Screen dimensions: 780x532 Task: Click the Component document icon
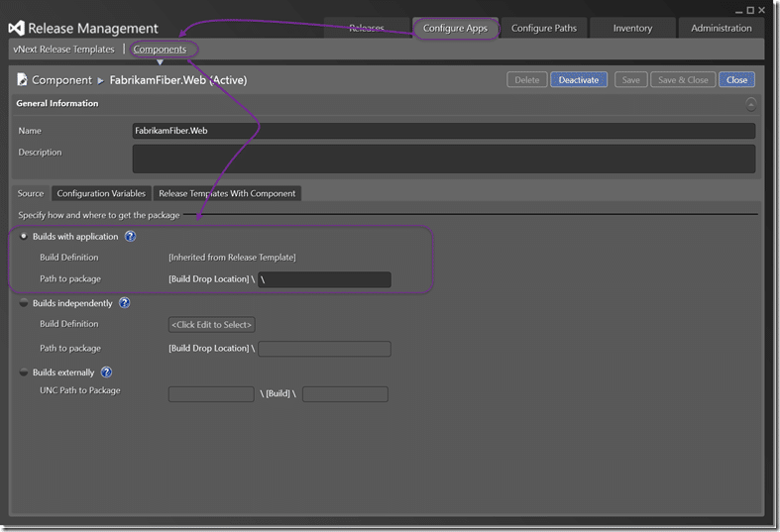(x=22, y=79)
